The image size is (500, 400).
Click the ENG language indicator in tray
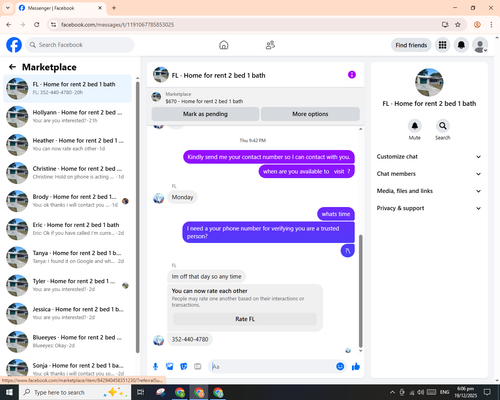tap(444, 392)
